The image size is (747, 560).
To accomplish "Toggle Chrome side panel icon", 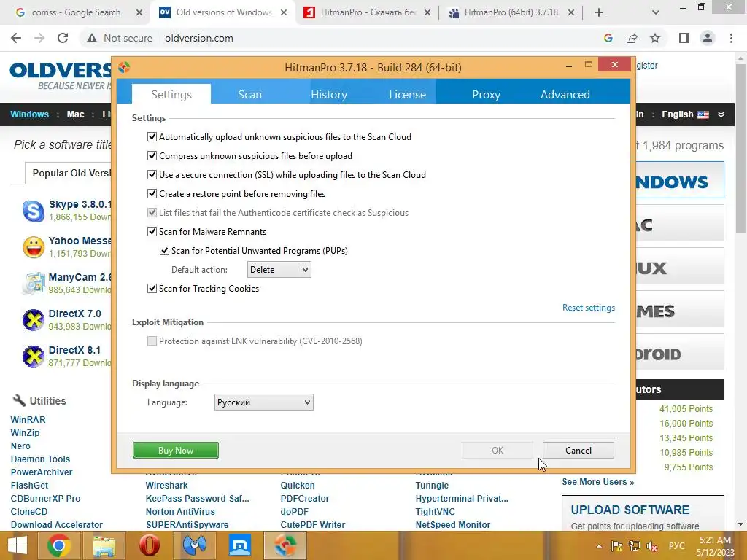I will [684, 38].
